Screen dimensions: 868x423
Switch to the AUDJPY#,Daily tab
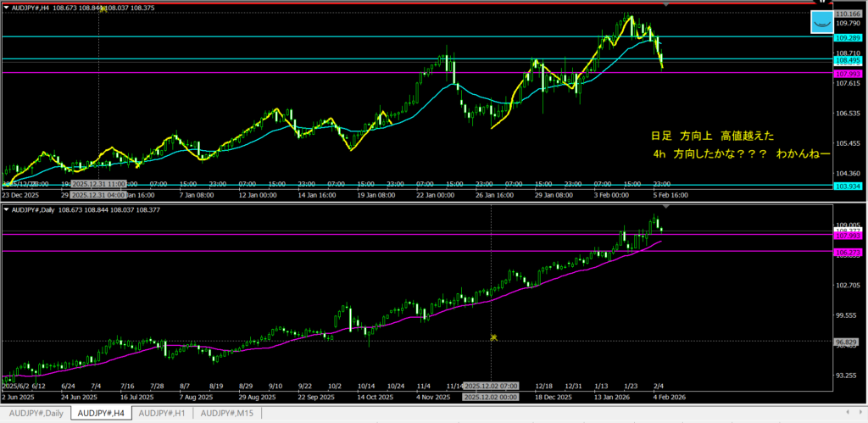36,413
